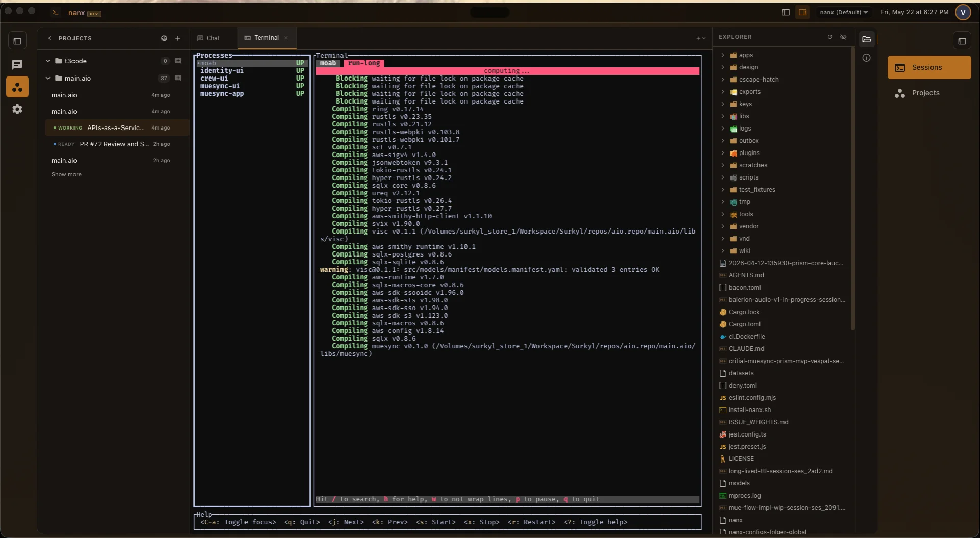Toggle the far right panel layout icon
Screen dimensions: 980x538
click(x=962, y=41)
